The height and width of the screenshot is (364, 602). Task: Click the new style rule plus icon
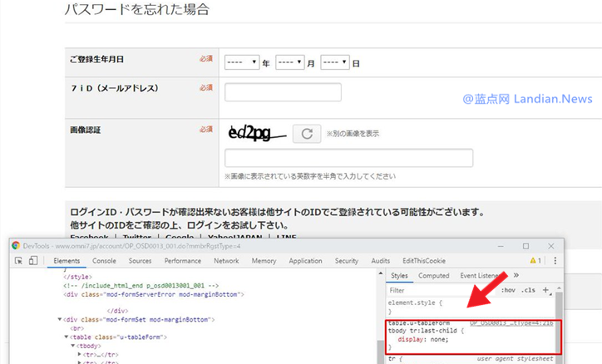(x=545, y=290)
